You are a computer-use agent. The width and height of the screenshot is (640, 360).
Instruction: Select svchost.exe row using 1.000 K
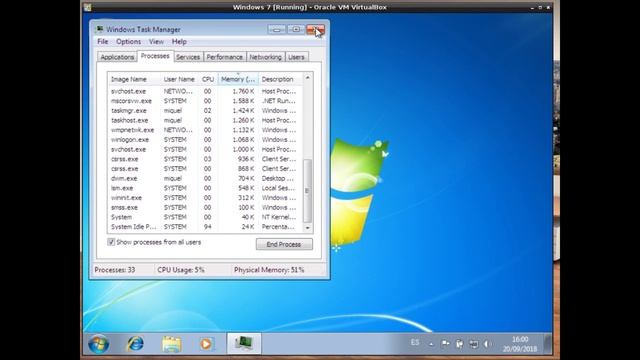pos(205,149)
